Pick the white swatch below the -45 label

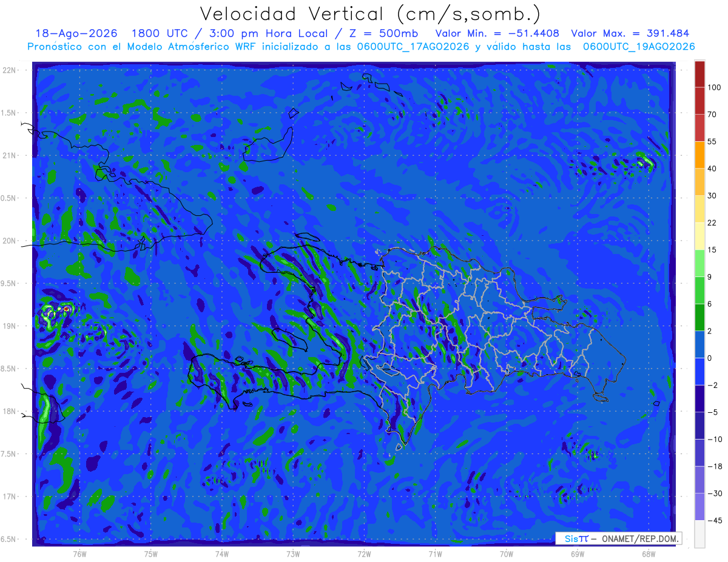699,534
